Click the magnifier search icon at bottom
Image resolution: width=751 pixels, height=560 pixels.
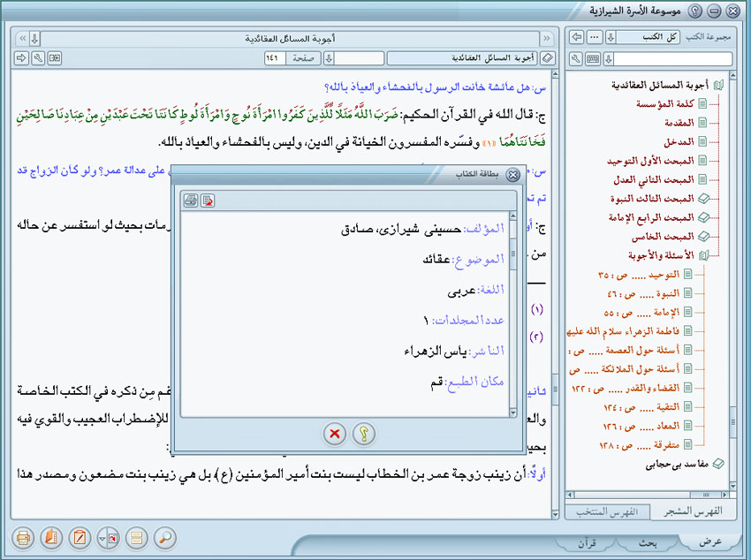point(164,537)
